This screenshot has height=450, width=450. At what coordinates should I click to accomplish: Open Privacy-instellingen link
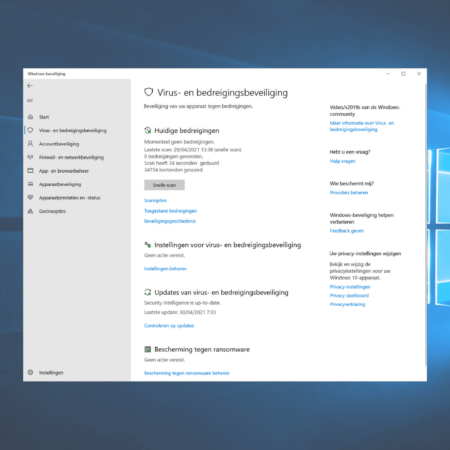[x=350, y=287]
